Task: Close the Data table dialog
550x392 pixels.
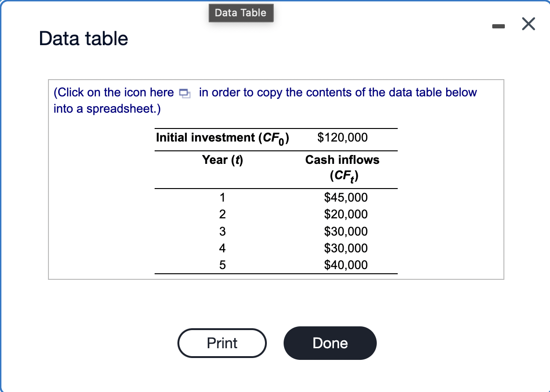Action: point(528,24)
